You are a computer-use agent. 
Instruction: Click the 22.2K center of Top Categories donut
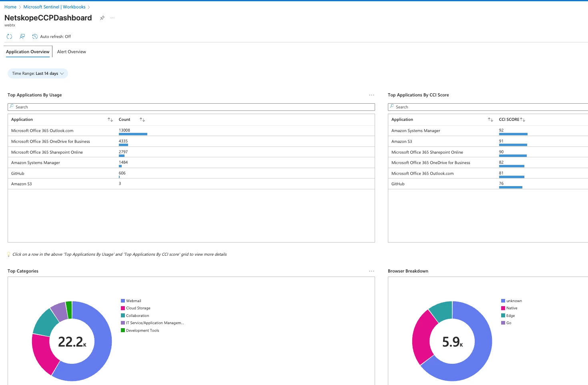tap(72, 342)
